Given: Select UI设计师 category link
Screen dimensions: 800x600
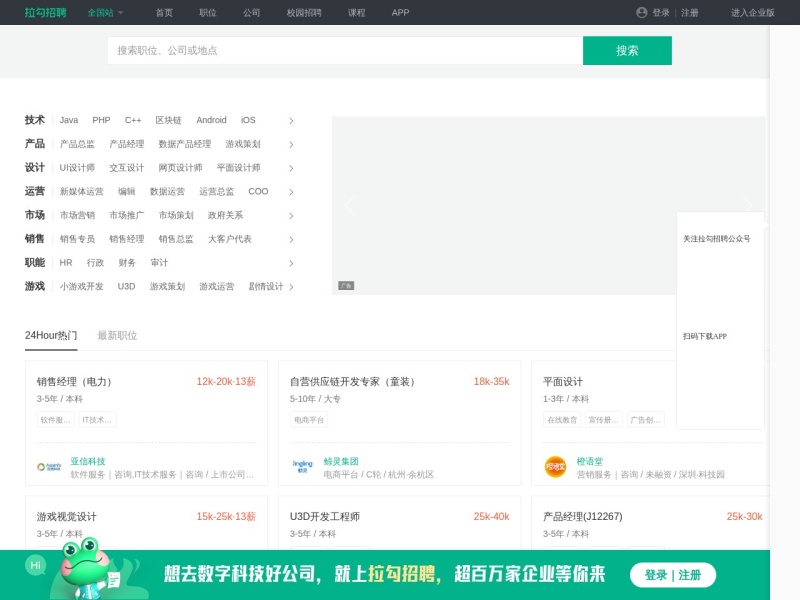Looking at the screenshot, I should 77,167.
